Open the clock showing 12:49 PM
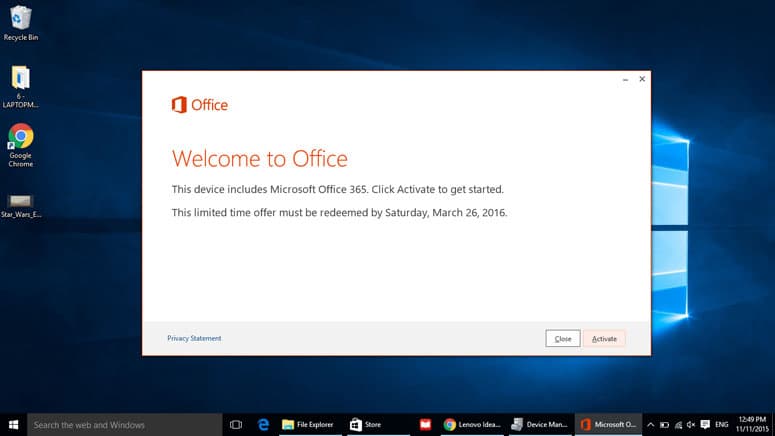Screen dimensions: 775x436 [x=752, y=424]
